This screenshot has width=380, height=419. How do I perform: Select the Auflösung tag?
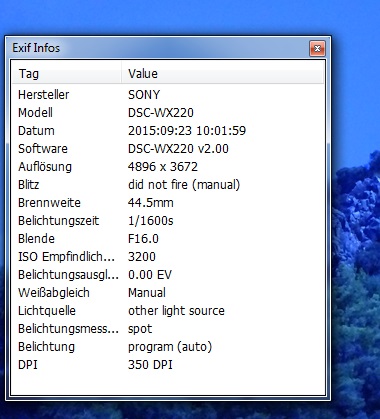click(x=45, y=167)
